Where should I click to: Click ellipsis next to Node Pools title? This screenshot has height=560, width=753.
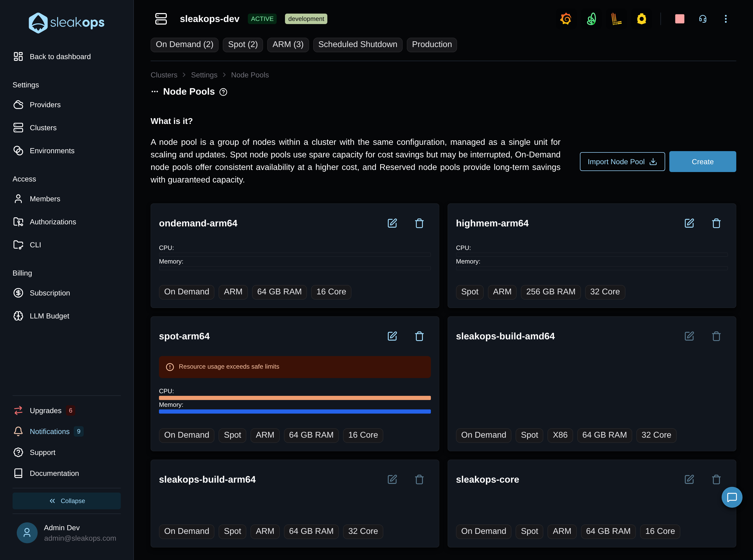(x=155, y=92)
